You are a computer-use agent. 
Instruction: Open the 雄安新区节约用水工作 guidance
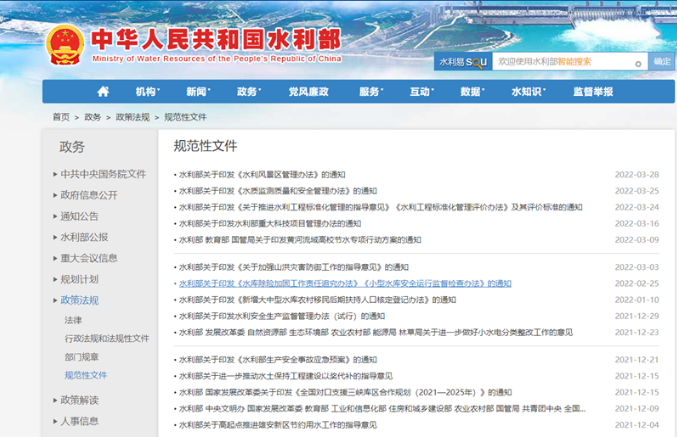click(x=278, y=425)
